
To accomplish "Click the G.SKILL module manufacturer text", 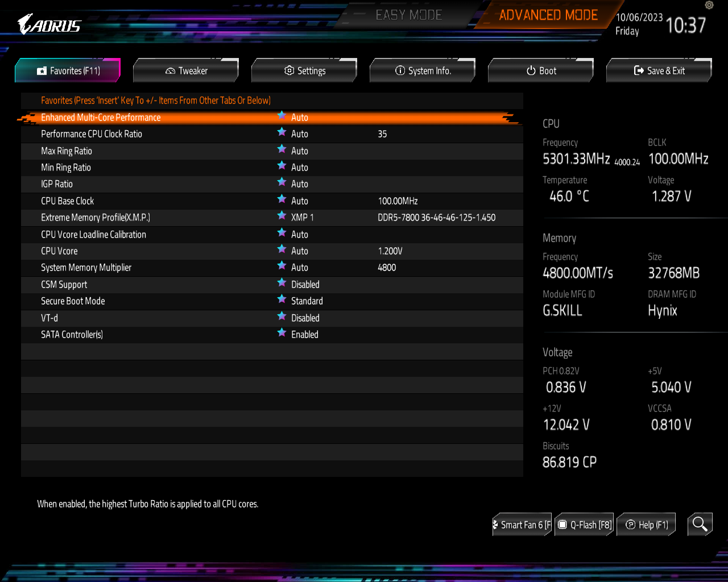I will point(562,310).
